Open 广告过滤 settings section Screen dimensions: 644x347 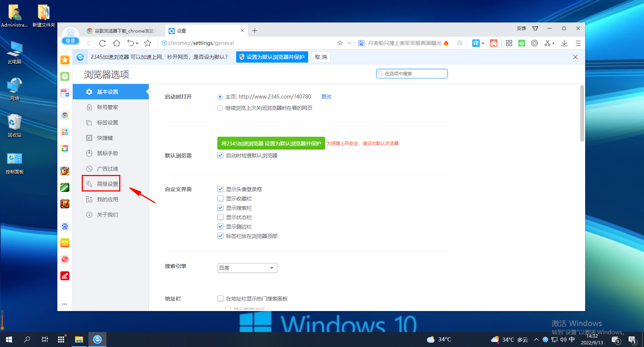[x=111, y=169]
